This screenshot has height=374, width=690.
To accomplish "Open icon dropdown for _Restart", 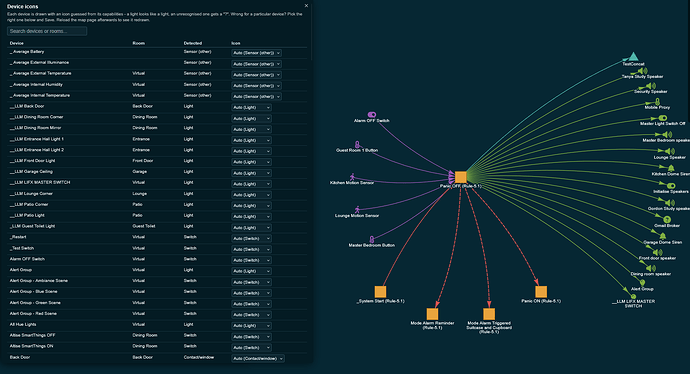I will coord(251,238).
